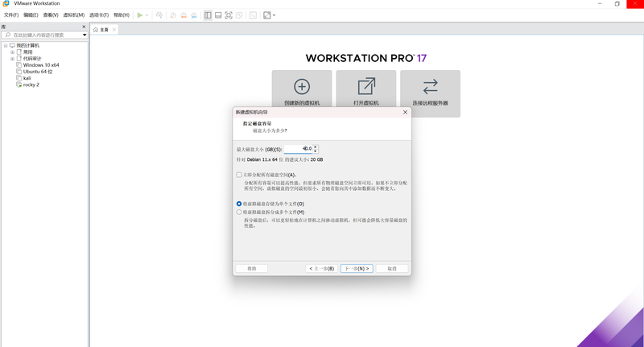This screenshot has width=644, height=347.
Task: Select store virtual disk as single file (O)
Action: click(x=239, y=204)
